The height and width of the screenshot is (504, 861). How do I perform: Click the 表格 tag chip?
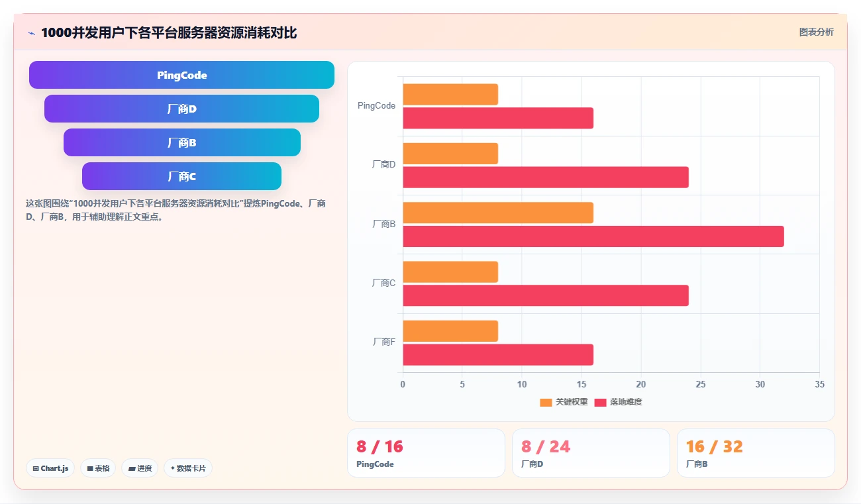tap(98, 468)
